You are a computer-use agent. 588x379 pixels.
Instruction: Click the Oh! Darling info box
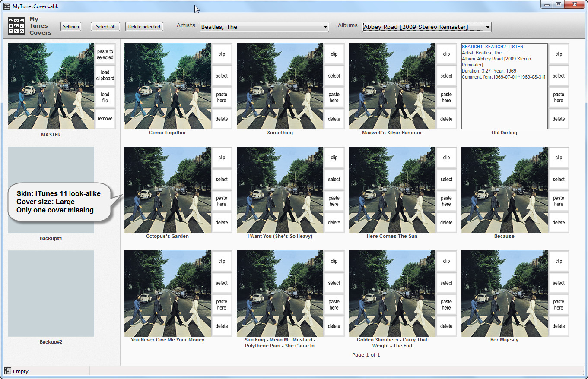(505, 86)
